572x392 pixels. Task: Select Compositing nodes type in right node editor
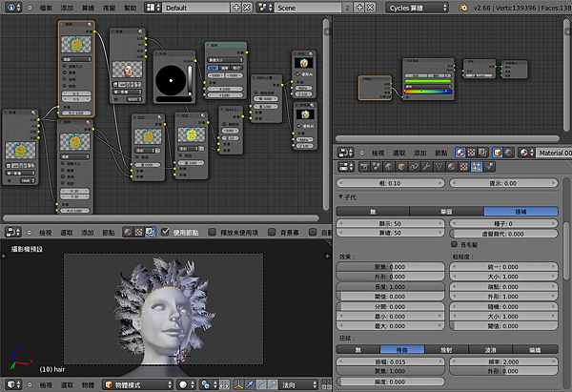tap(482, 153)
